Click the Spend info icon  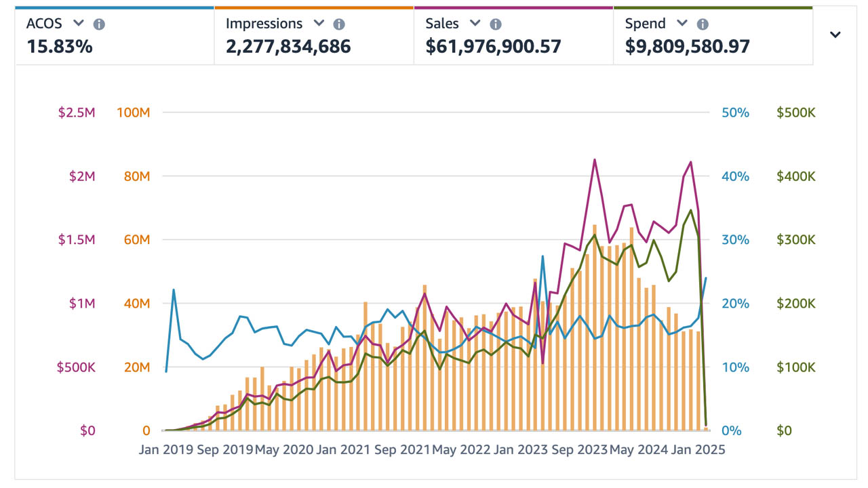click(703, 23)
